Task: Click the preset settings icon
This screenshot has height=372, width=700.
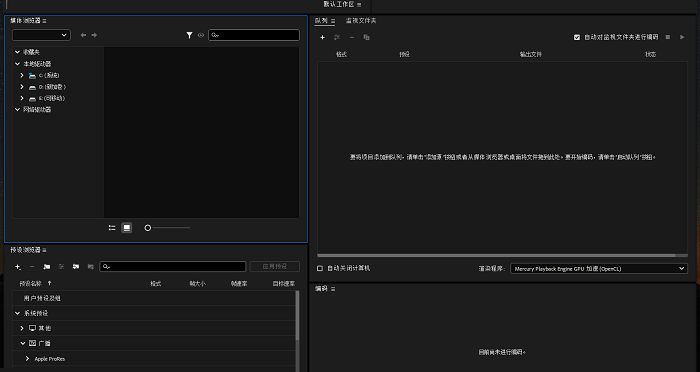Action: coord(62,267)
